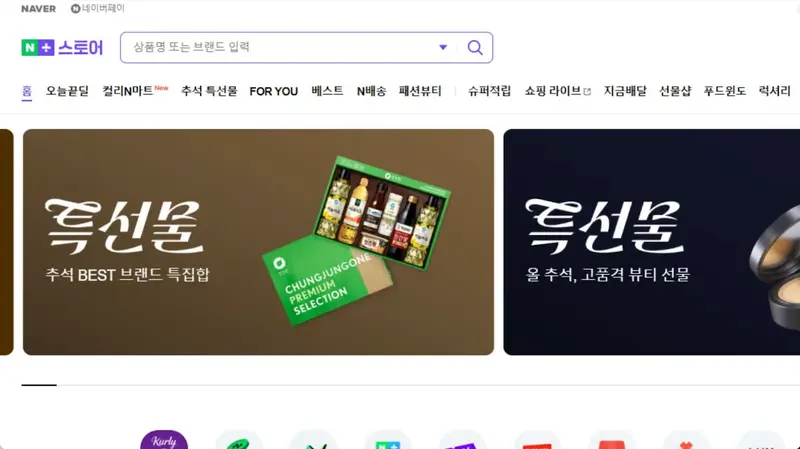Go to 컬리N마트 New menu
This screenshot has height=449, width=800.
click(x=135, y=91)
